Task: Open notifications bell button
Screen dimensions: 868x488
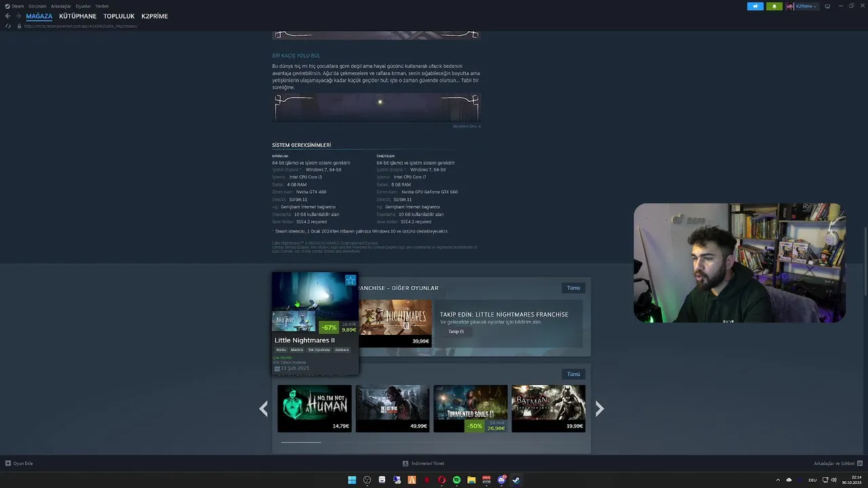Action: pos(774,6)
